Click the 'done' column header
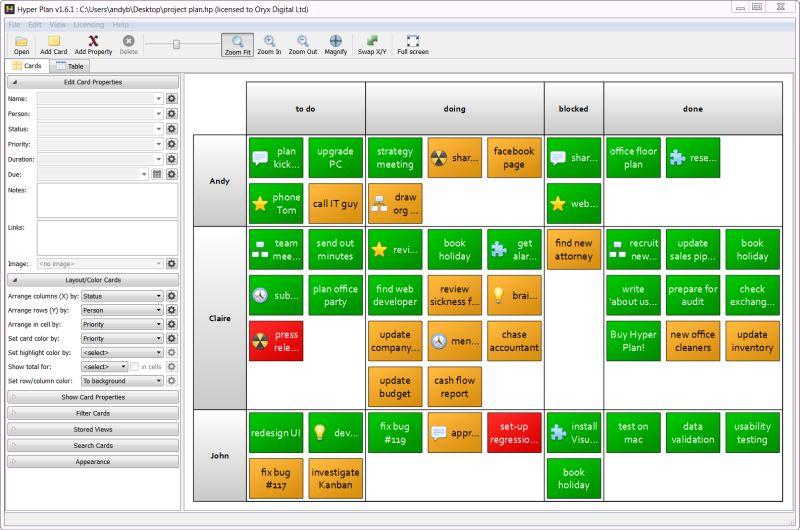Viewport: 800px width, 530px height. (693, 109)
